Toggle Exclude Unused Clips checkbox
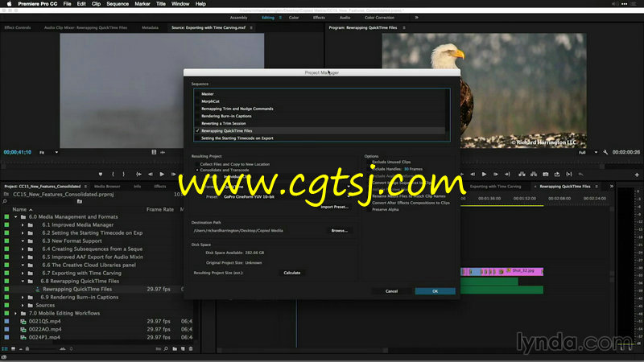Screen dimensions: 644x362 point(369,162)
